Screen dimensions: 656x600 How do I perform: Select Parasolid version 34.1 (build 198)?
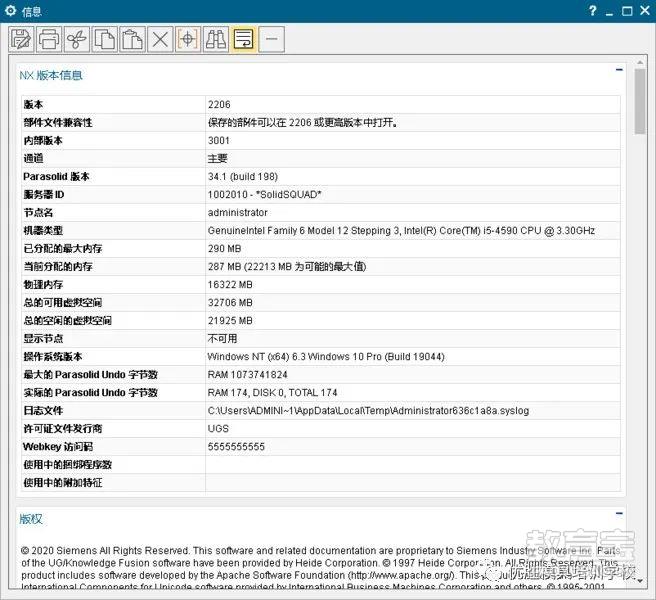pyautogui.click(x=243, y=177)
